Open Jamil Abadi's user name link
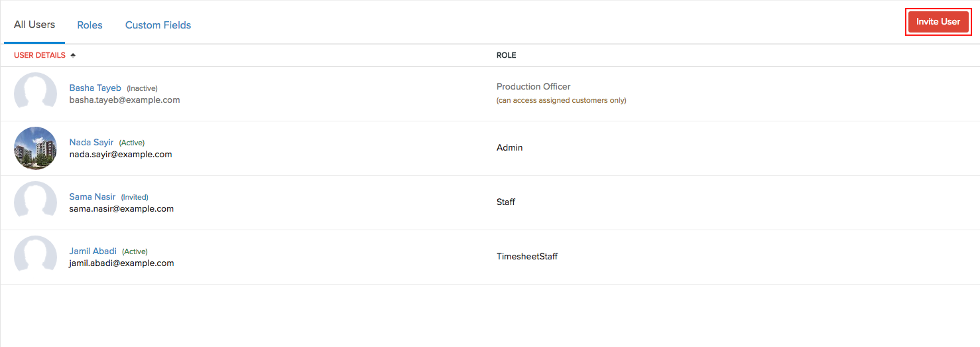980x347 pixels. click(x=93, y=251)
